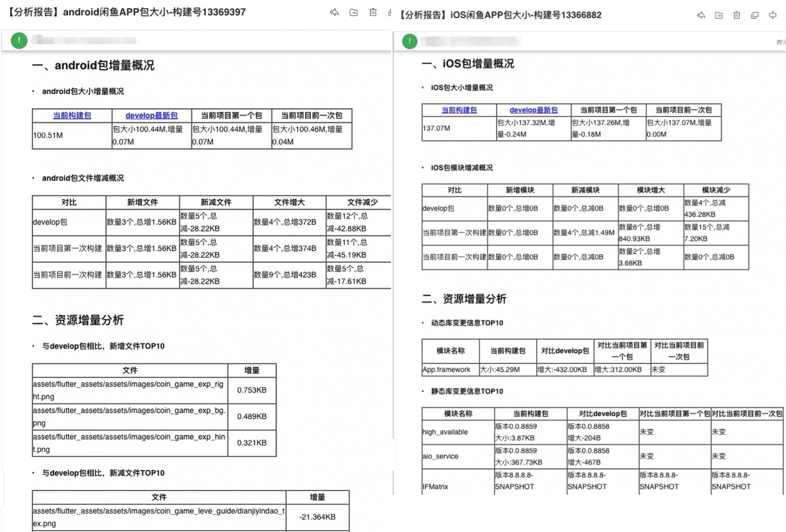Screen dimensions: 786x532
Task: Click reply-all icon in android email
Action: [334, 12]
